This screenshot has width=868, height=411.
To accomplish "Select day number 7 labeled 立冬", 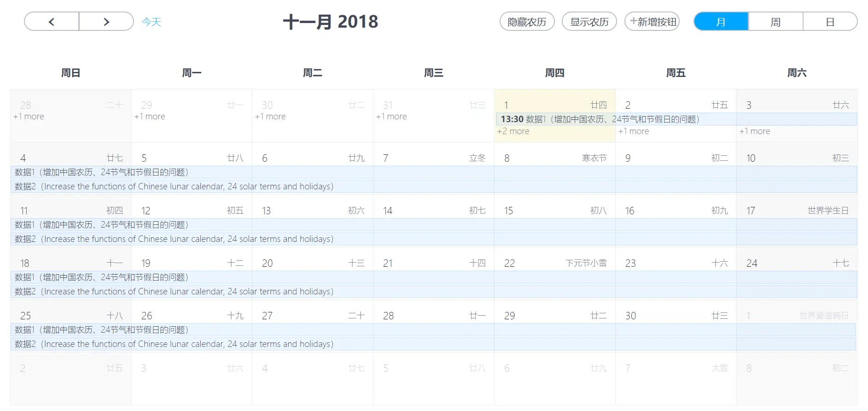I will pyautogui.click(x=385, y=159).
